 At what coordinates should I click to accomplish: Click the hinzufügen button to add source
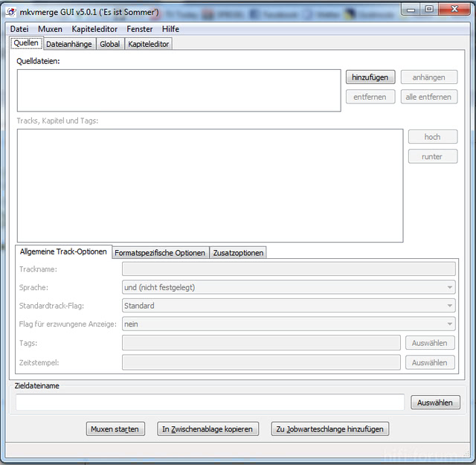click(x=370, y=77)
